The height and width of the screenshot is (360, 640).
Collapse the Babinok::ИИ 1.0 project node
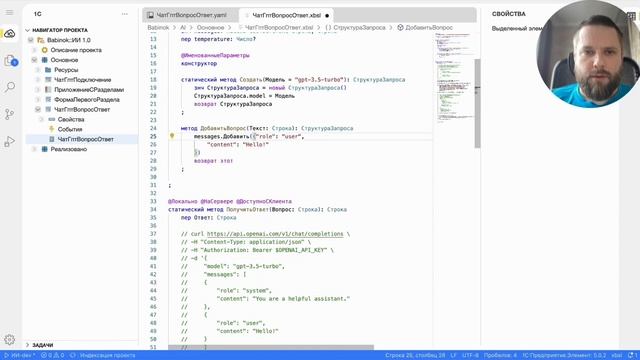[31, 40]
